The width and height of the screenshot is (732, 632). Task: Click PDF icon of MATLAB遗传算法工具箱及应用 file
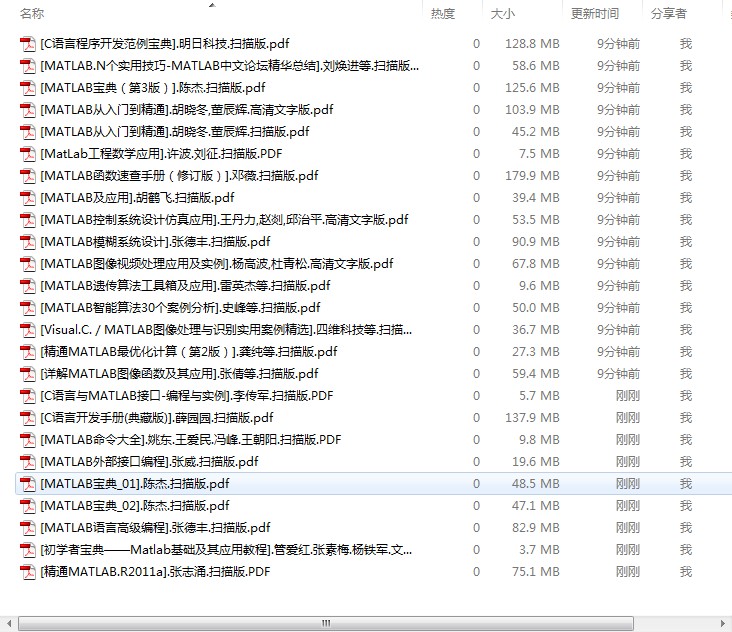(x=28, y=286)
